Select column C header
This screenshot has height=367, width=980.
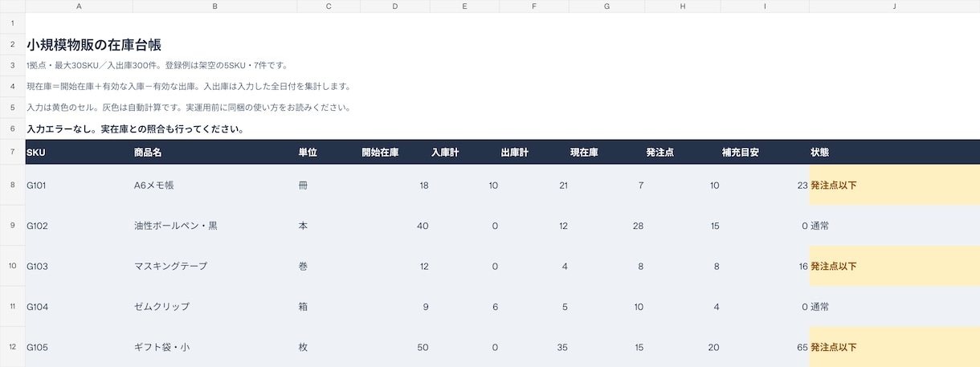pyautogui.click(x=329, y=6)
